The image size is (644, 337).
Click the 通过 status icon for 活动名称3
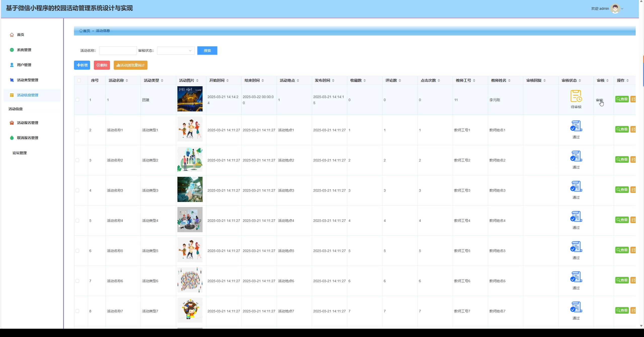click(x=576, y=186)
